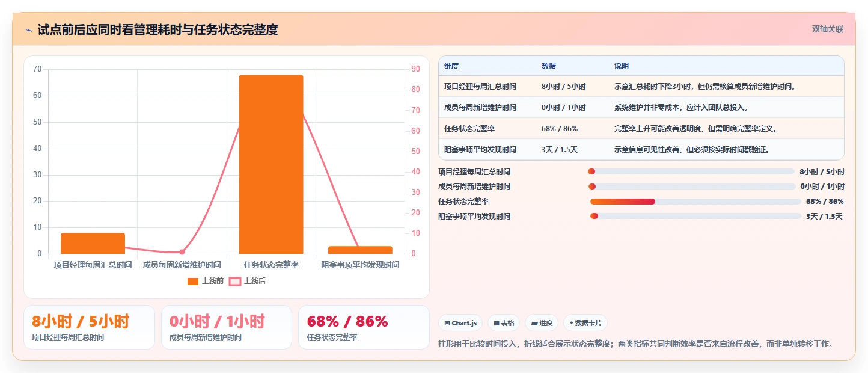Image resolution: width=868 pixels, height=373 pixels.
Task: Select the 阻塞事项平均发现时间 table row name
Action: point(480,150)
